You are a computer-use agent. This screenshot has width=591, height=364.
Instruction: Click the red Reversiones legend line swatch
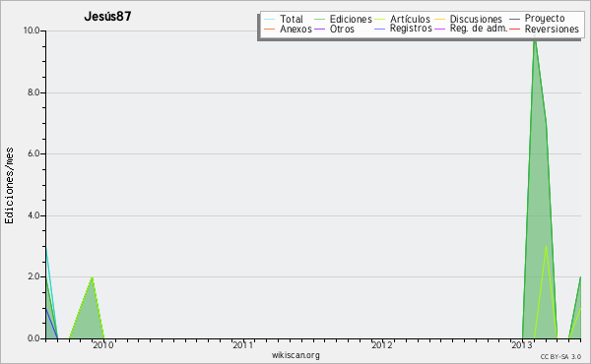click(x=515, y=29)
